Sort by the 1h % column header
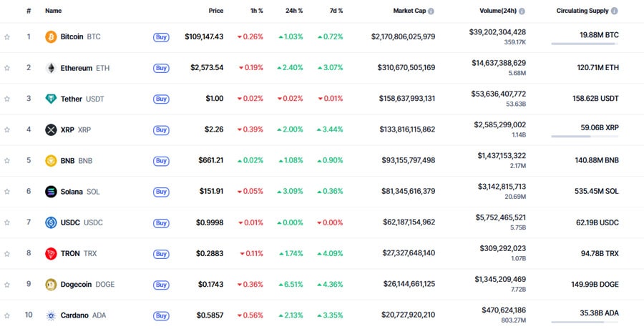 257,11
